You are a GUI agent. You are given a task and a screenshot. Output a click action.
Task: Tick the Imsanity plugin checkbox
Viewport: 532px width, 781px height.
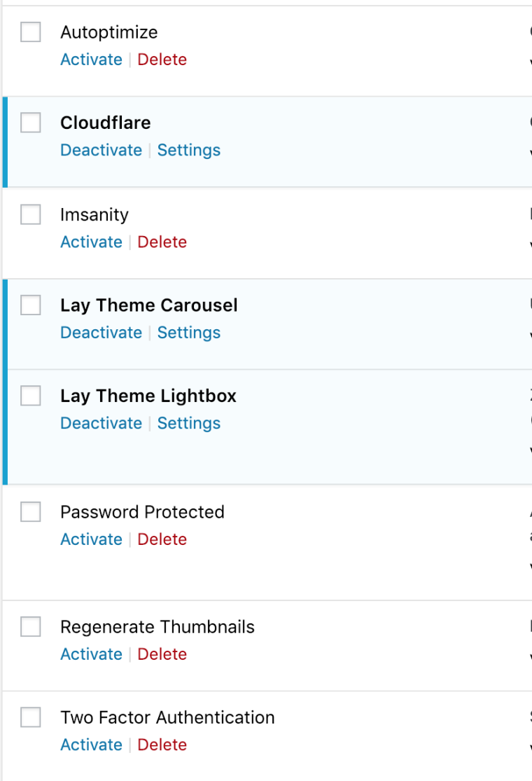(31, 214)
